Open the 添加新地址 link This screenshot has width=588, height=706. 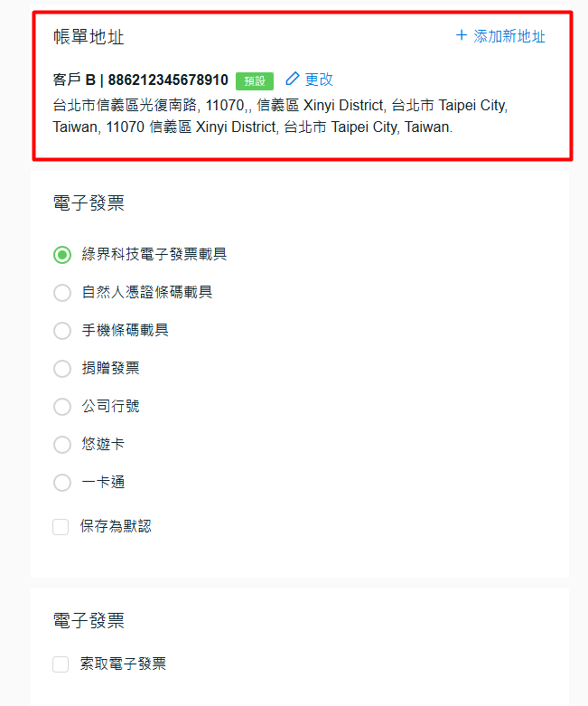(509, 37)
